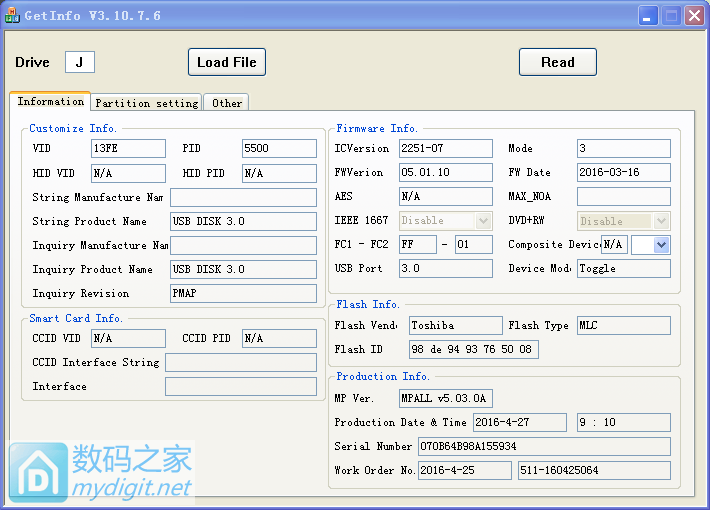This screenshot has width=710, height=510.
Task: Select the CCID VID field
Action: [x=129, y=338]
